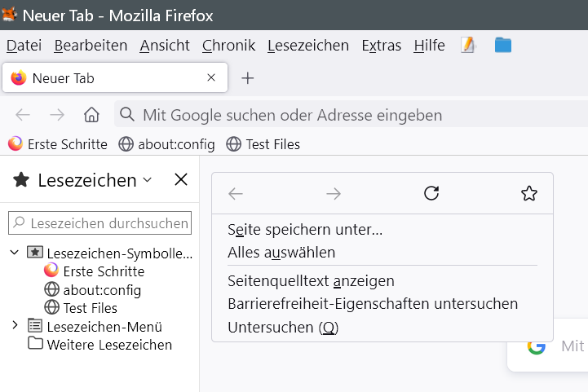Open a new tab with plus button
Viewport: 588px width, 392px height.
click(248, 78)
